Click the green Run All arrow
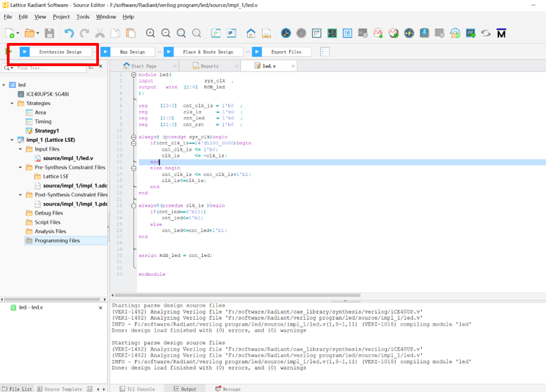 [9, 52]
